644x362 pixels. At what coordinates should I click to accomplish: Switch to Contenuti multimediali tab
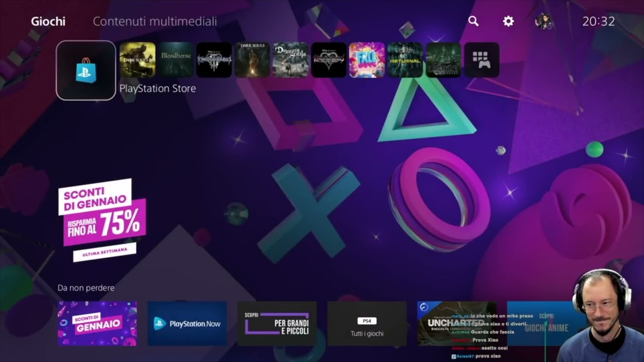point(155,22)
